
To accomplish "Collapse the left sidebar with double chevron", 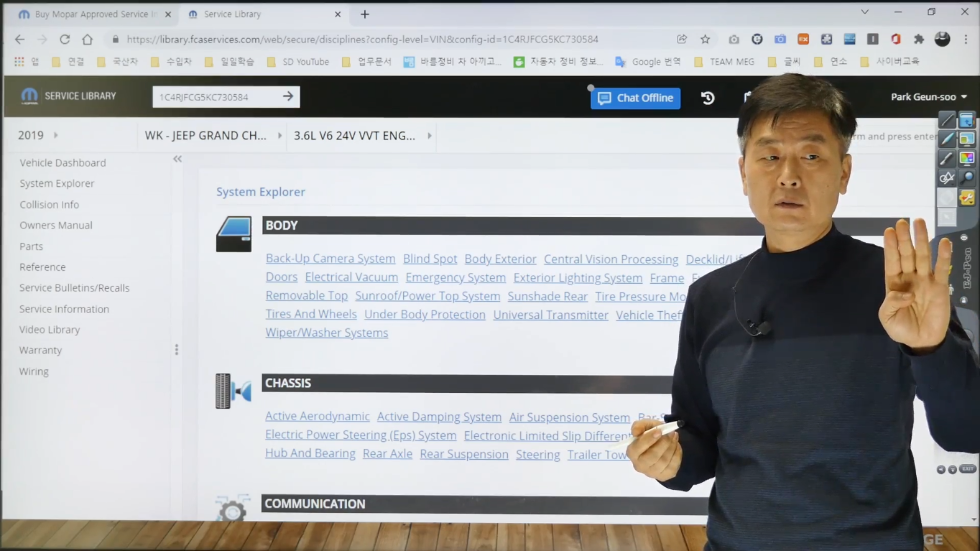I will (x=177, y=159).
